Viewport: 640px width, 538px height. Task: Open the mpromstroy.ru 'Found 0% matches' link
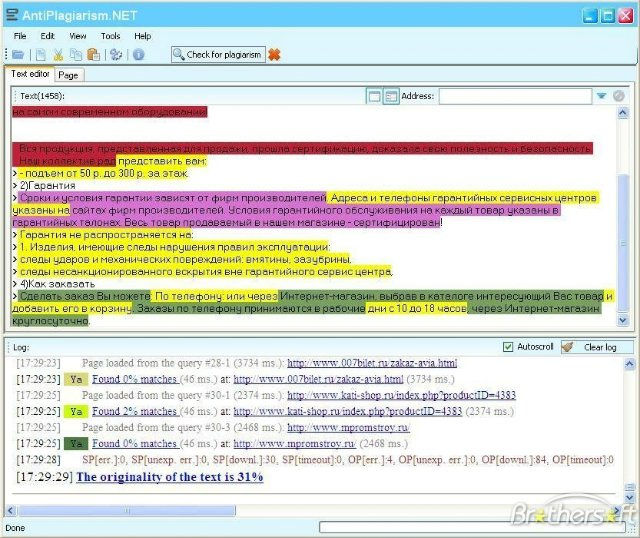coord(135,444)
